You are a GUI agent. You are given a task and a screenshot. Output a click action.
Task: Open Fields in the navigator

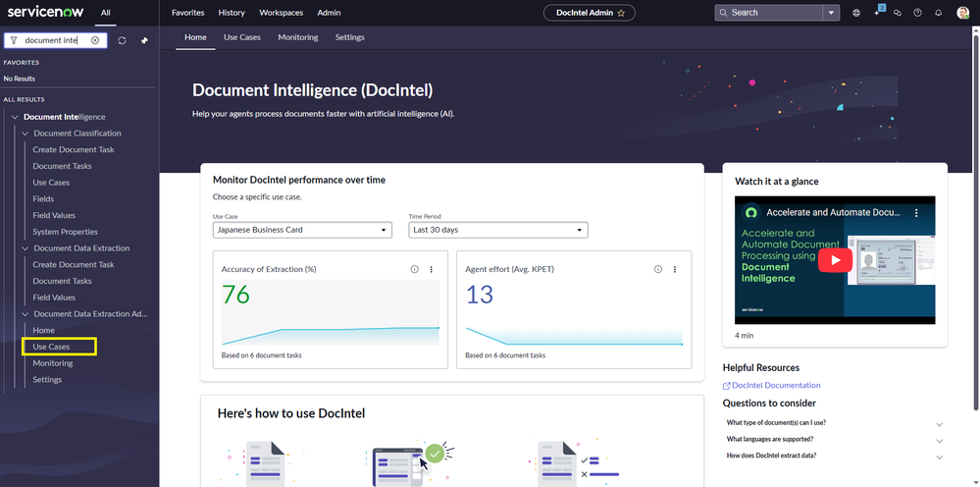pyautogui.click(x=43, y=198)
